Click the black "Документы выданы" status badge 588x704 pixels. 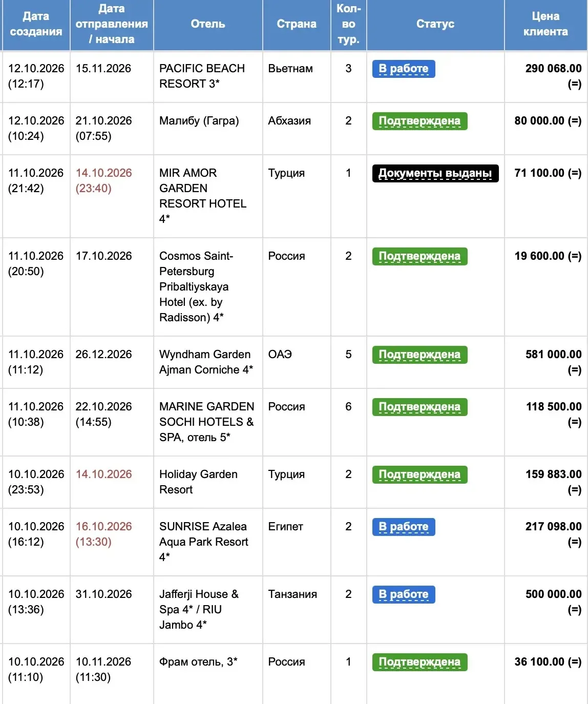point(435,173)
